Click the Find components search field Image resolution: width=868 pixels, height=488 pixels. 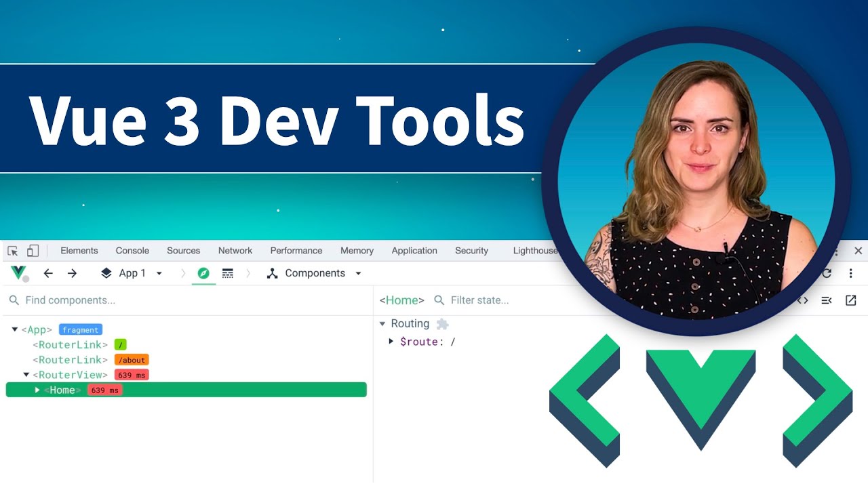pos(186,300)
